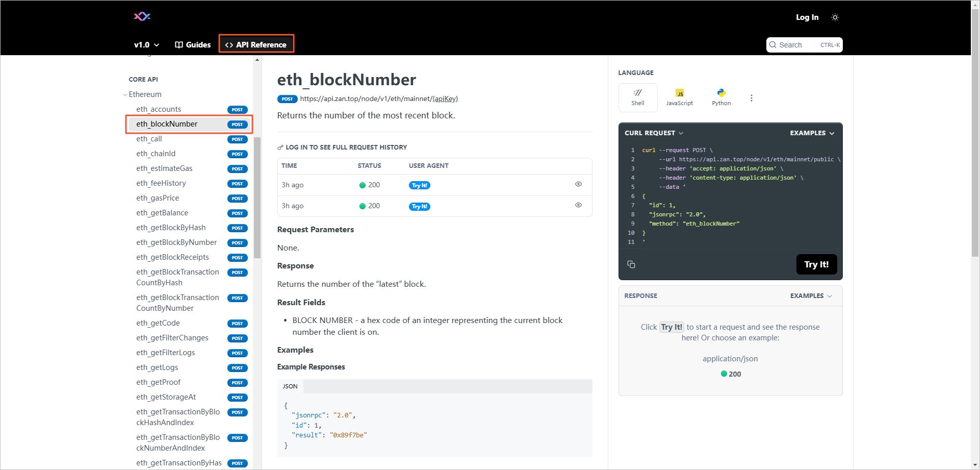Switch to the API Reference tab
The height and width of the screenshot is (470, 980).
coord(256,45)
